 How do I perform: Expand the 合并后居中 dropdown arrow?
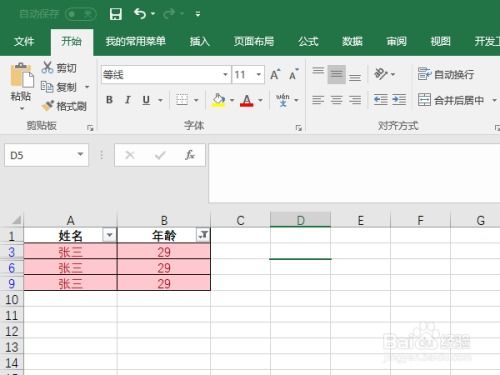point(494,100)
